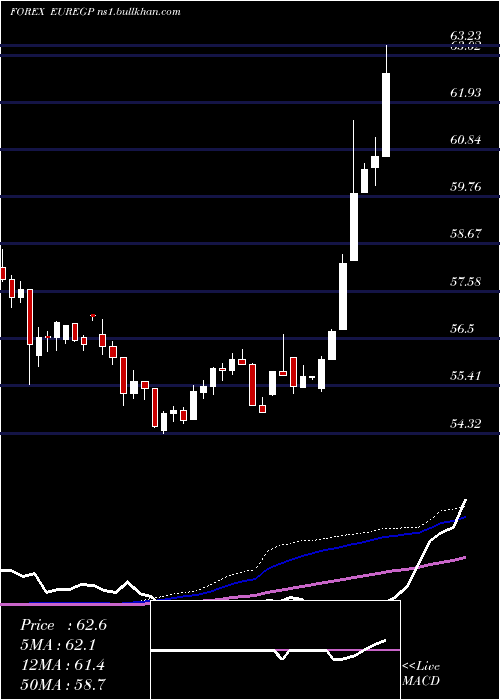Click the '50MA : 58.7' readout
This screenshot has width=500, height=700.
point(63,684)
